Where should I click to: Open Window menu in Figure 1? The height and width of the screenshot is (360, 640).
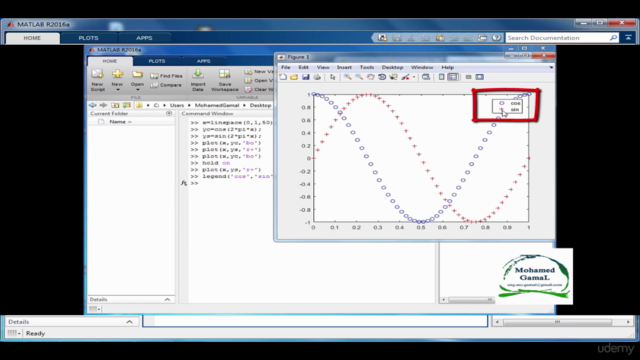(x=422, y=67)
